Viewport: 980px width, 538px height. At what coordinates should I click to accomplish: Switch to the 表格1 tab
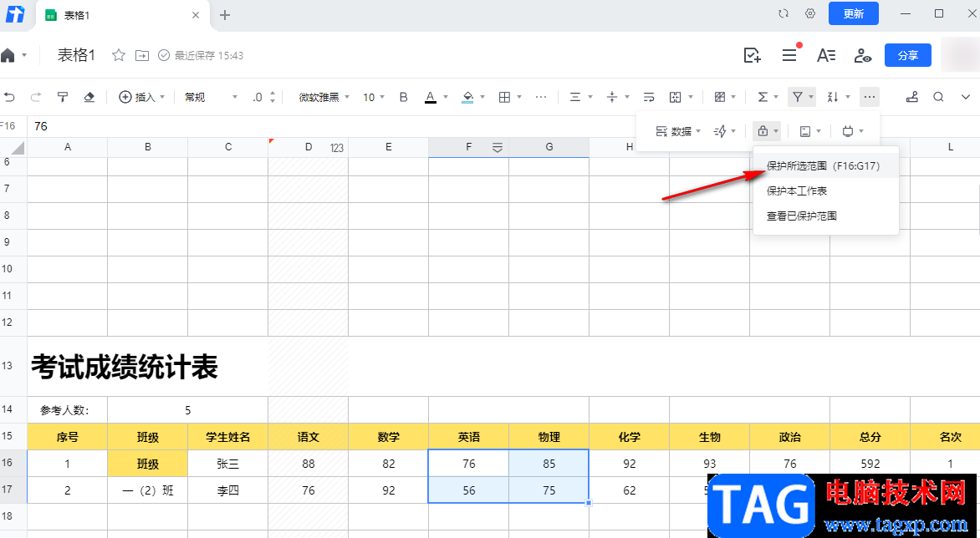point(122,15)
